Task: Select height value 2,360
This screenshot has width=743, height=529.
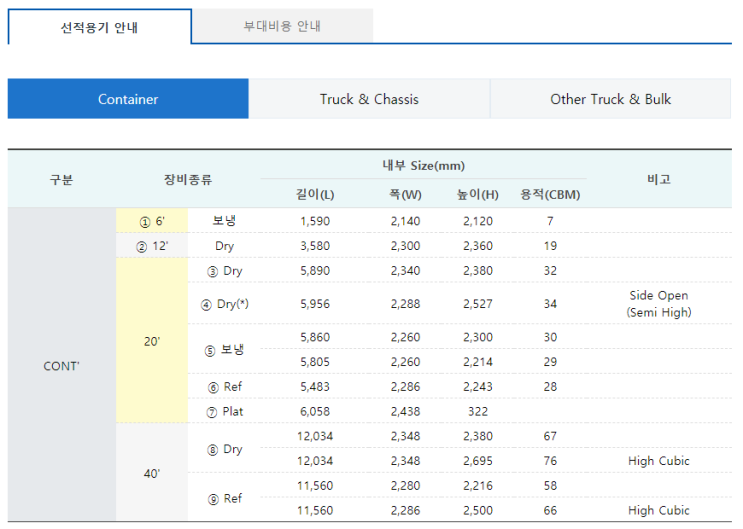Action: pos(478,246)
